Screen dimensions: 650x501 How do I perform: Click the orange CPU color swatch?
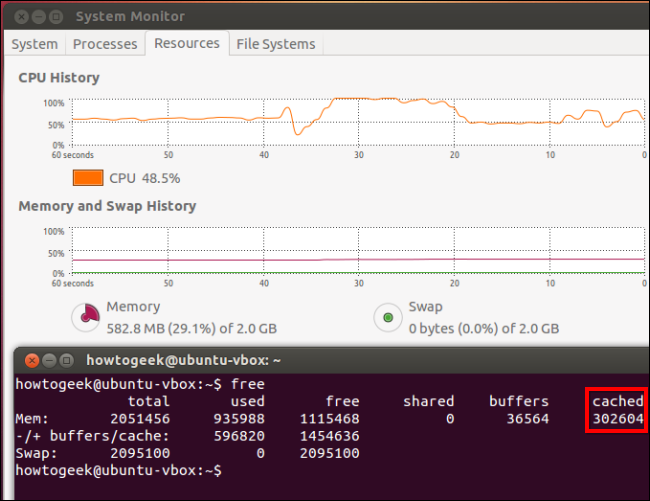click(x=88, y=178)
